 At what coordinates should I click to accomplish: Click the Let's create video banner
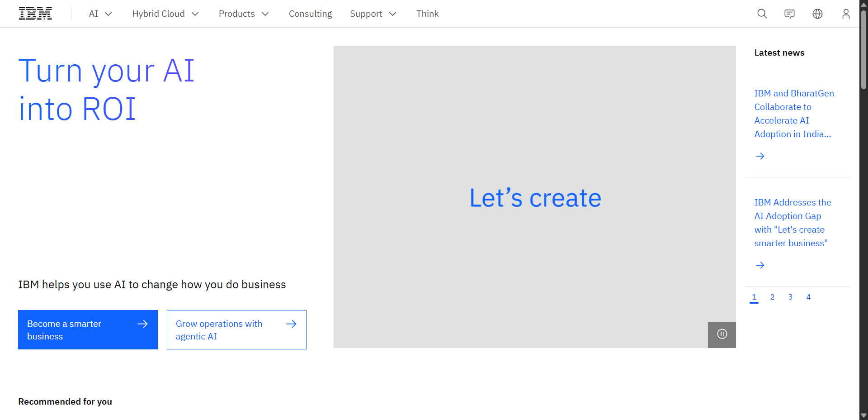[535, 197]
